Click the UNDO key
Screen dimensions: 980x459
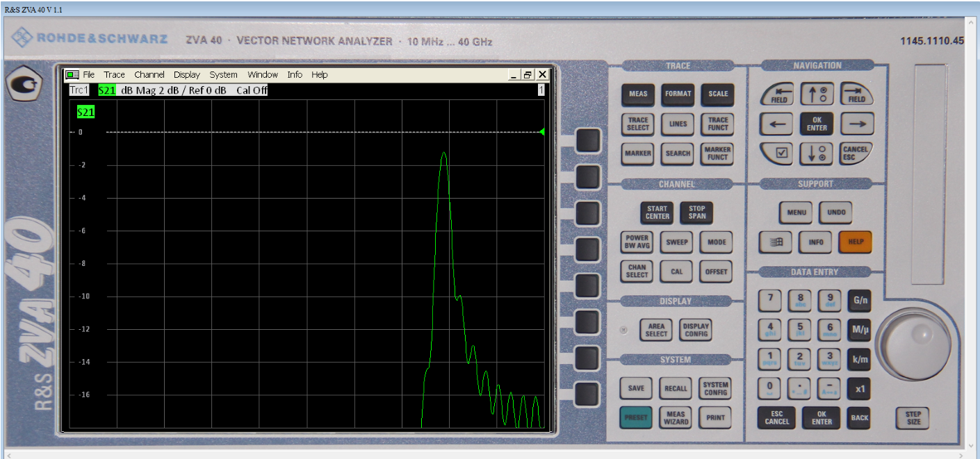836,212
